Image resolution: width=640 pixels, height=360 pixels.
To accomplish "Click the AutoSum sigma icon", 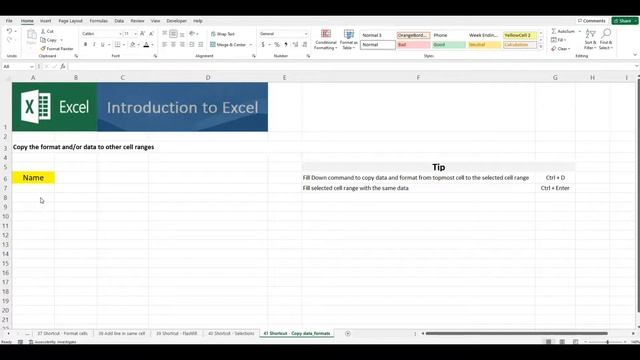I will 554,31.
